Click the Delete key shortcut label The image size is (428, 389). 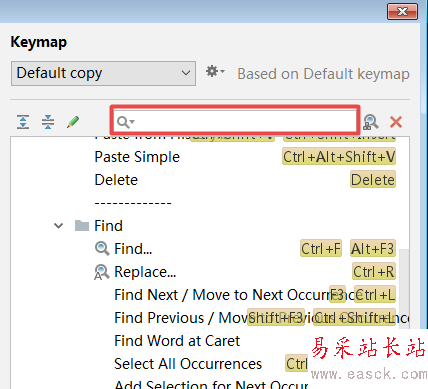pos(373,180)
